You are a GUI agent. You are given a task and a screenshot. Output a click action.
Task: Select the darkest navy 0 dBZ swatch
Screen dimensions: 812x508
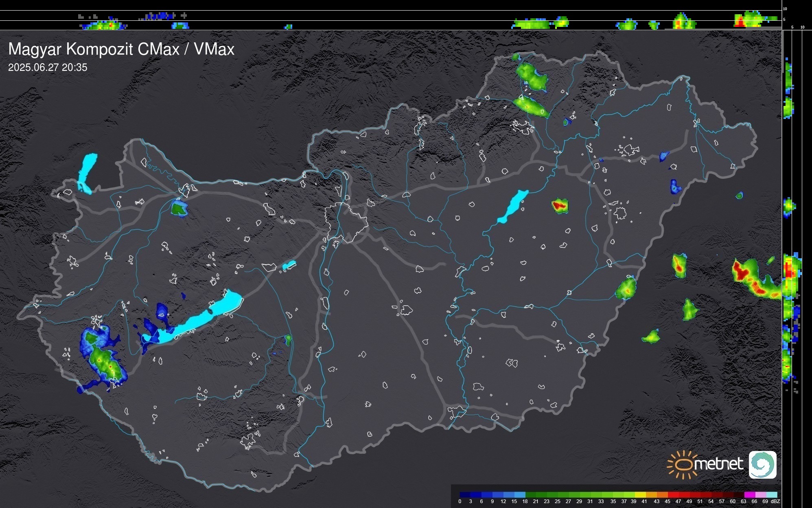[x=465, y=495]
